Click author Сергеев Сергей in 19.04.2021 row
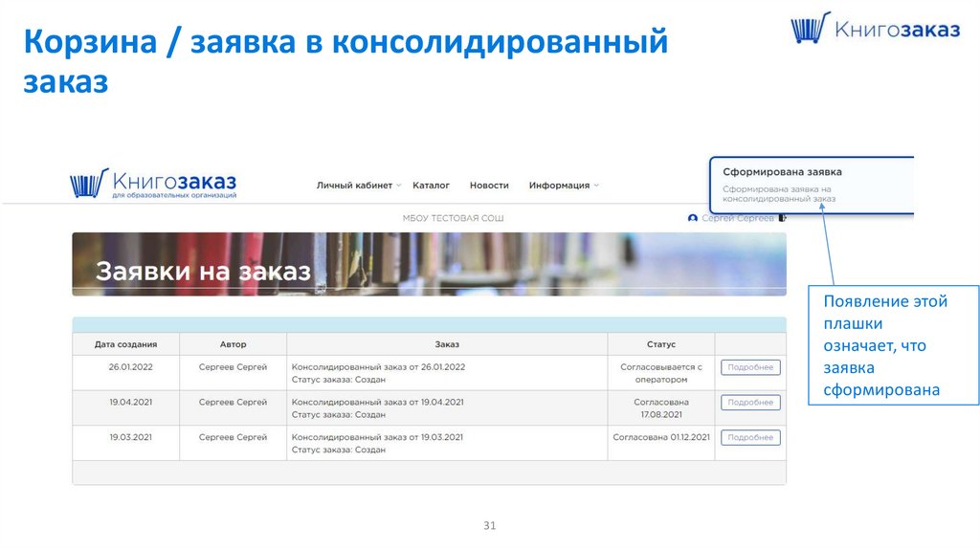Image resolution: width=980 pixels, height=549 pixels. [x=234, y=403]
